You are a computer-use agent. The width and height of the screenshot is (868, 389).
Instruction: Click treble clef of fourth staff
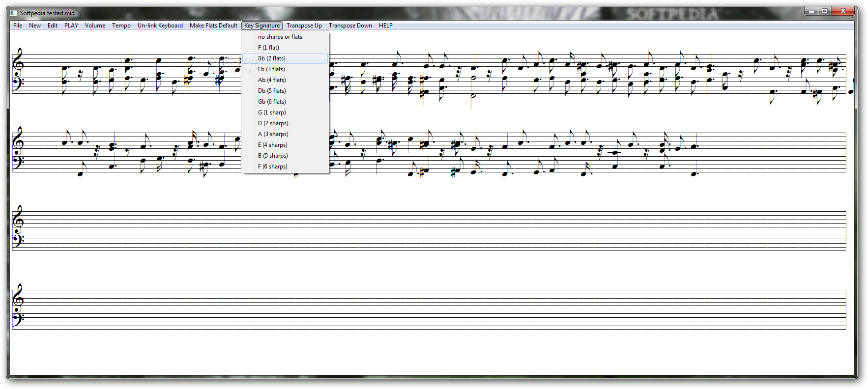[x=18, y=298]
